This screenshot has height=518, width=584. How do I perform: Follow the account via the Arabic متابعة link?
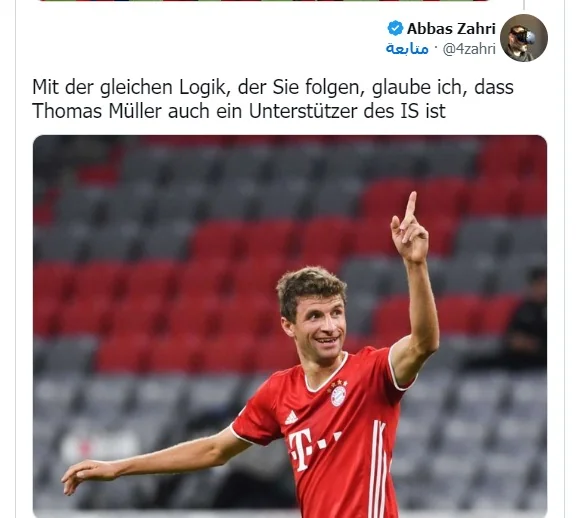tap(407, 49)
